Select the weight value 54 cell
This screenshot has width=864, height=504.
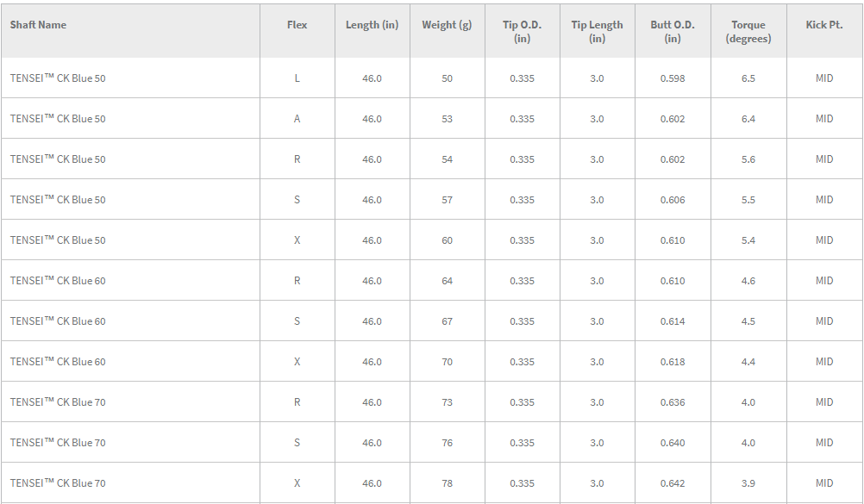coord(447,159)
